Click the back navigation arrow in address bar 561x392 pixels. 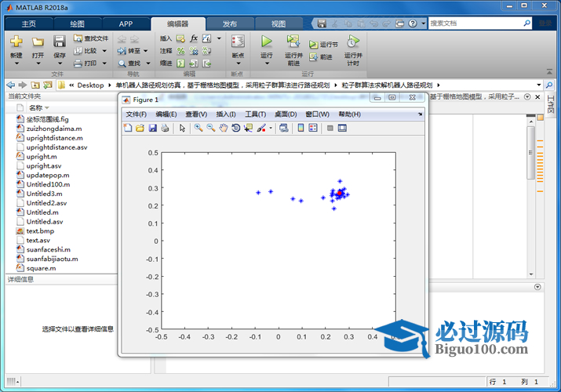pos(11,85)
